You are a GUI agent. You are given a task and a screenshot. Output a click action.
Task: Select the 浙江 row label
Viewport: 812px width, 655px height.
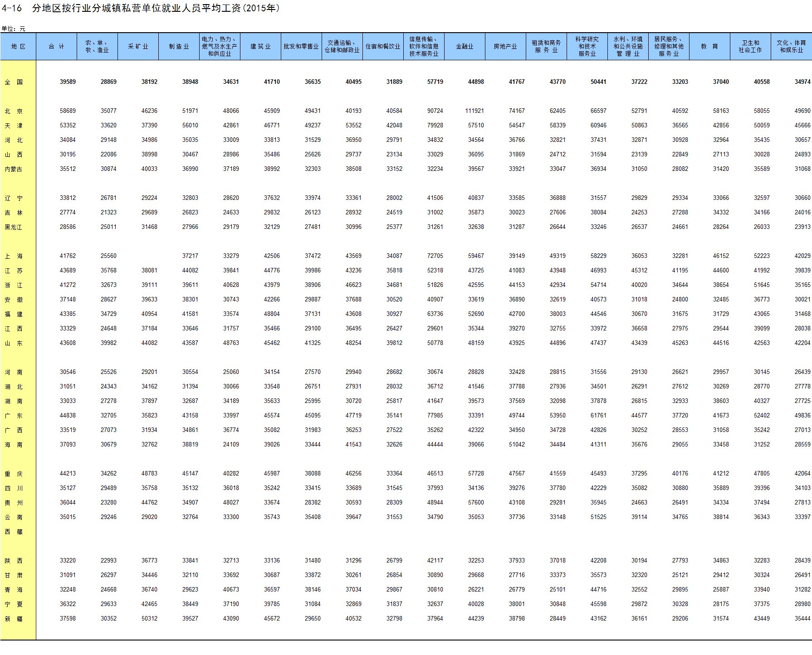(14, 286)
